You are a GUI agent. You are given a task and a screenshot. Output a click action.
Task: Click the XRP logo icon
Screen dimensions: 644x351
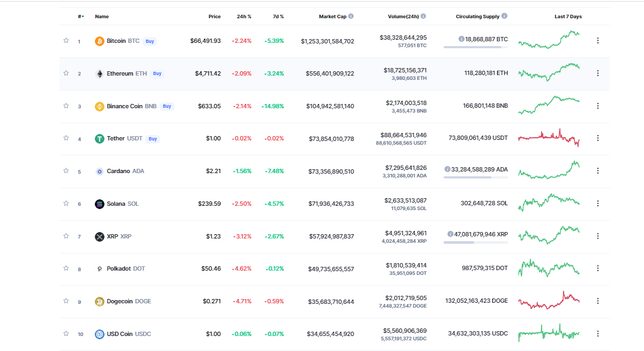tap(99, 236)
